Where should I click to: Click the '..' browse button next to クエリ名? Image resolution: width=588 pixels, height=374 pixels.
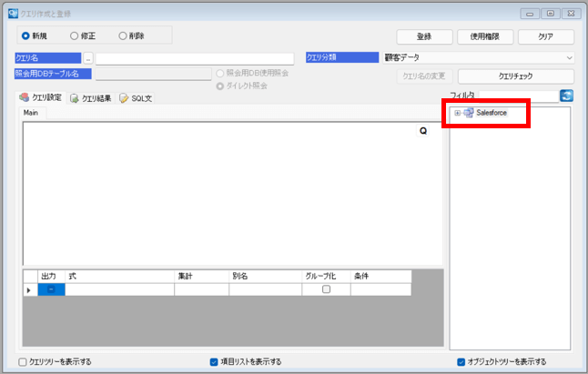(x=88, y=58)
